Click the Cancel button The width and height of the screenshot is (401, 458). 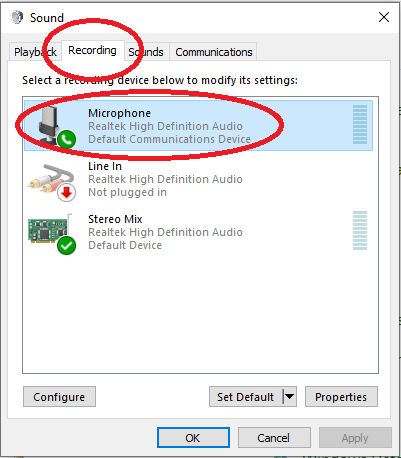[x=274, y=438]
